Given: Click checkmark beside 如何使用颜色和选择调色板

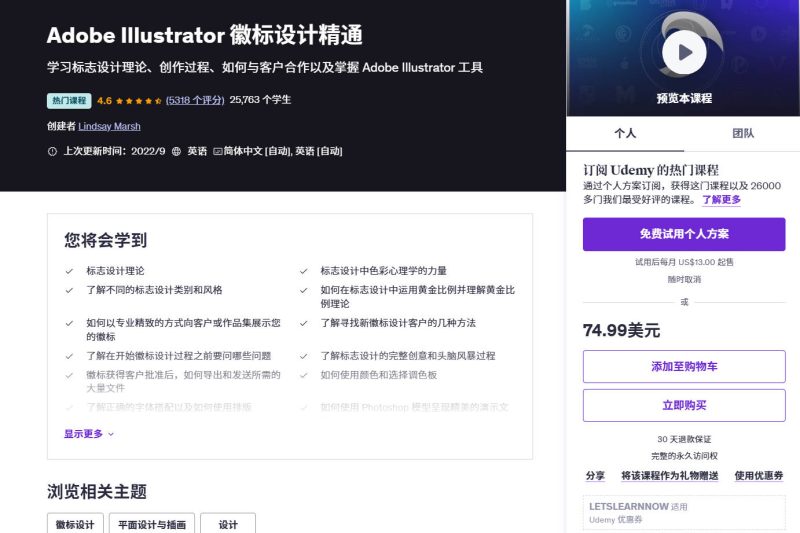Looking at the screenshot, I should point(304,375).
